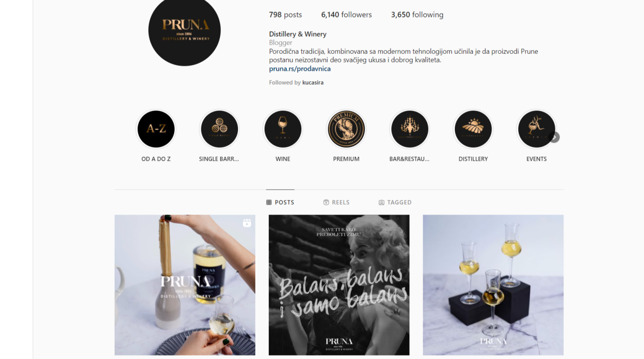
Task: Open the pruna.rs/prodavnica link
Action: [x=300, y=69]
